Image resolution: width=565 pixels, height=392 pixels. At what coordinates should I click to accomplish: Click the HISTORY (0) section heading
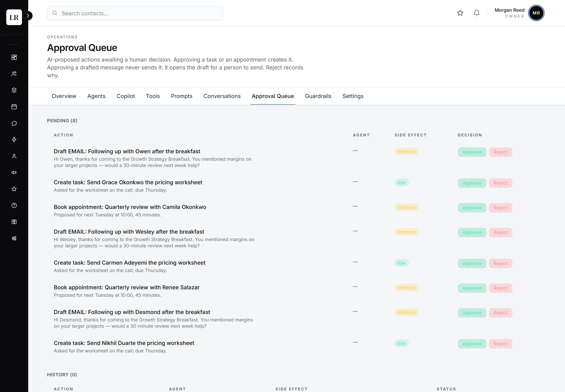[x=62, y=375]
